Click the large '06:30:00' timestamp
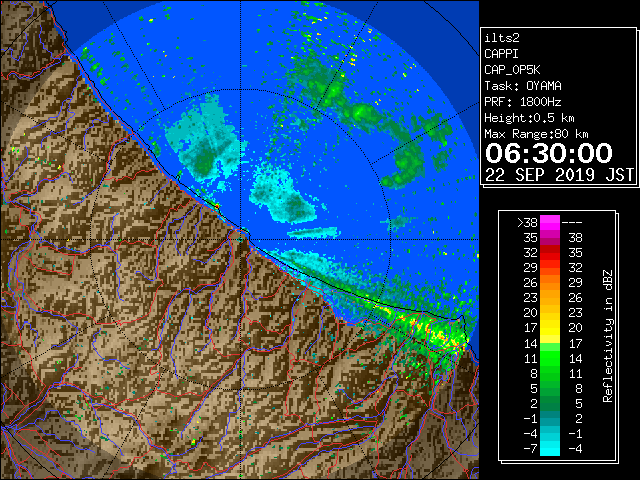The width and height of the screenshot is (640, 480). click(549, 153)
